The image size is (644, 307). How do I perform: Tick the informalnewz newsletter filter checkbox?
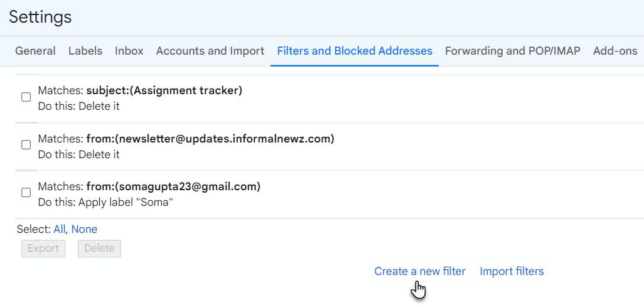point(26,144)
